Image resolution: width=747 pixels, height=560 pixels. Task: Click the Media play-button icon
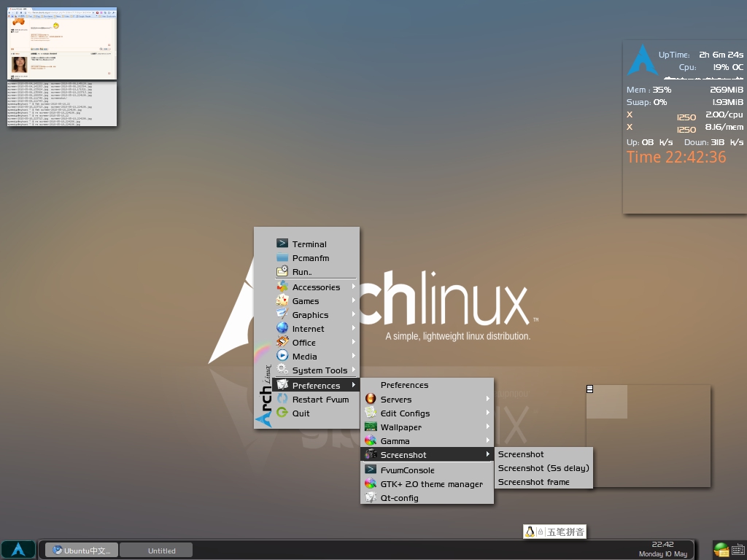click(282, 356)
